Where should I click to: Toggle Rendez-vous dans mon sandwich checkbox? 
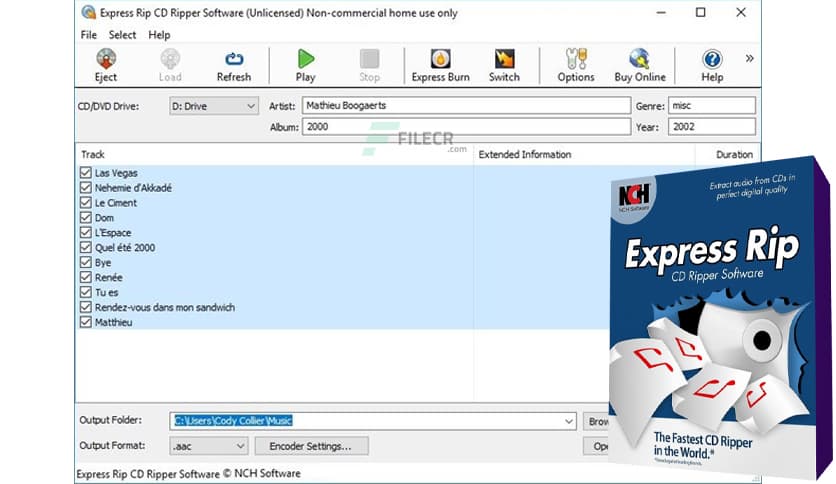click(x=85, y=306)
